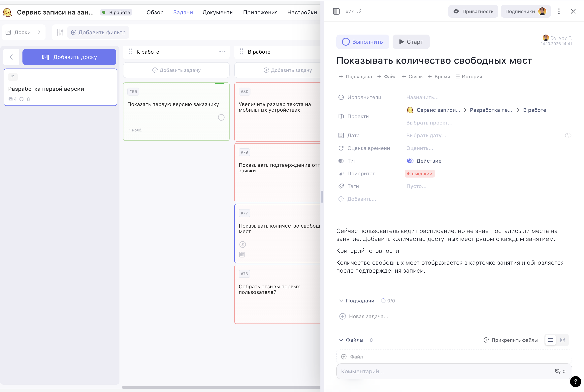
Task: Toggle the Выполнить completion button
Action: click(x=363, y=42)
